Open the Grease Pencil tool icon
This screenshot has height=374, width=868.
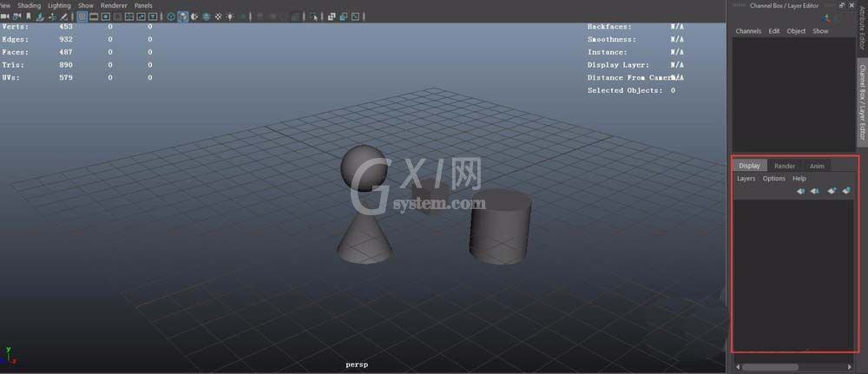63,16
